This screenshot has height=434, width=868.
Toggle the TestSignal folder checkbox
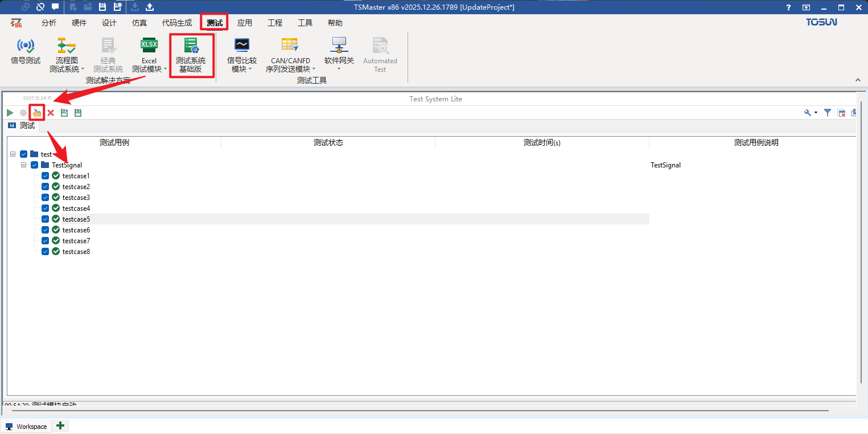[35, 165]
